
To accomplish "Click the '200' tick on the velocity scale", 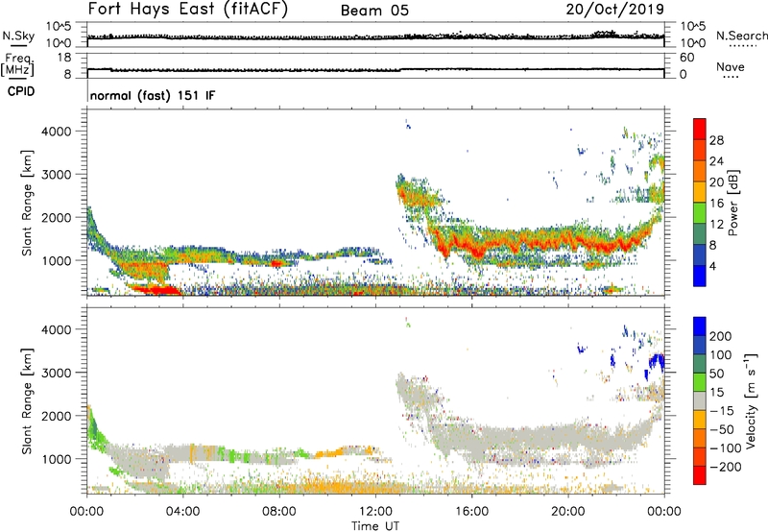I will coord(721,336).
